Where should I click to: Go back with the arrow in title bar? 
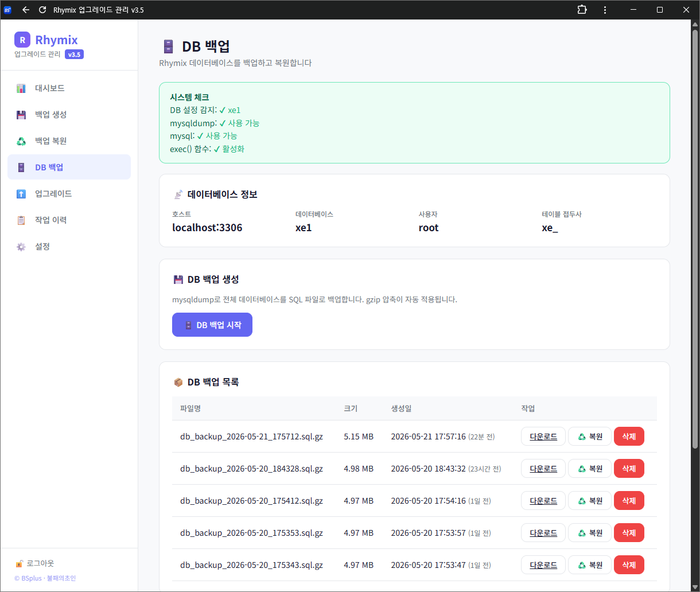[x=26, y=10]
